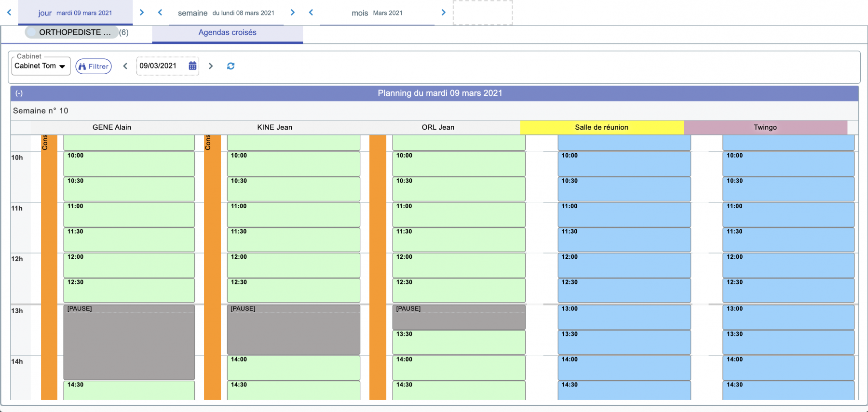Open the jour mardi 09 mars 2021 tab
The image size is (868, 412).
click(x=75, y=13)
